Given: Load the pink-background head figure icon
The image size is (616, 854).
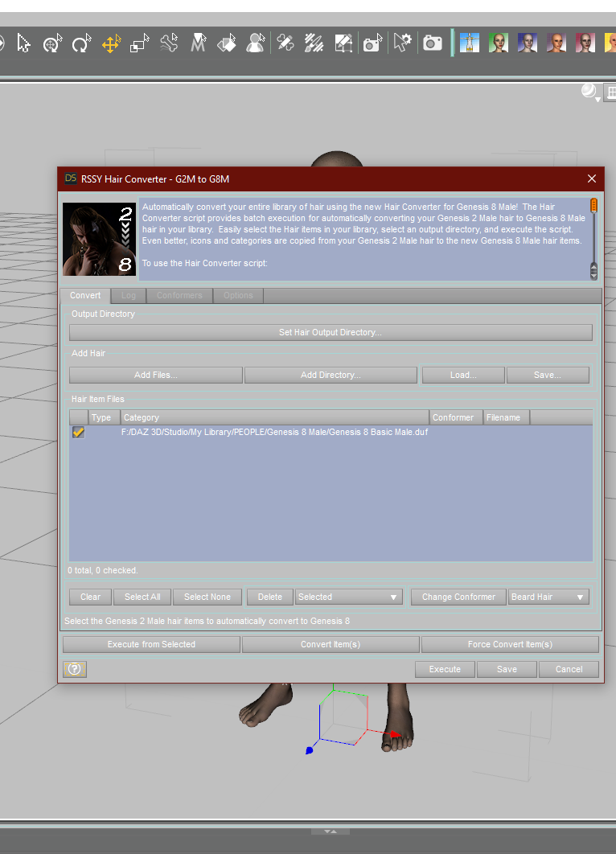Looking at the screenshot, I should click(585, 43).
